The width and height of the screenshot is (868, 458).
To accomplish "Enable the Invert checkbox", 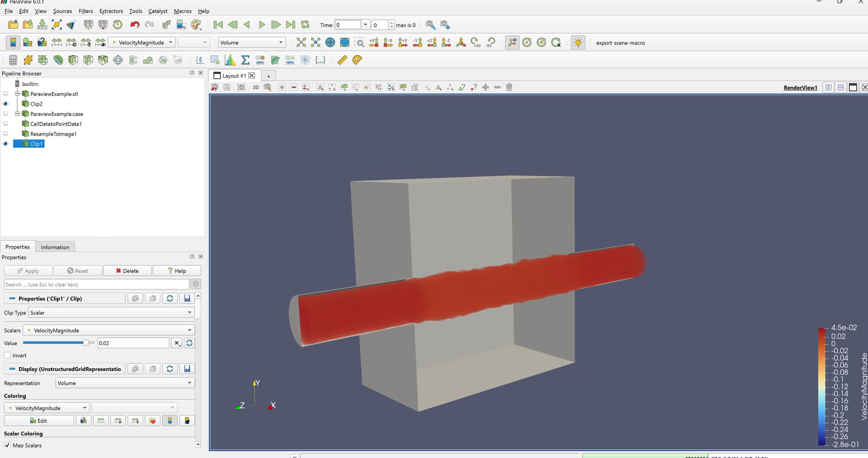I will 8,355.
